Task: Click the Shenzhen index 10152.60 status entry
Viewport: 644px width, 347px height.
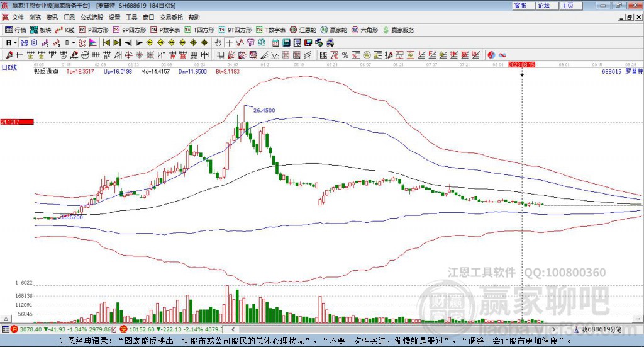Action: [x=171, y=329]
